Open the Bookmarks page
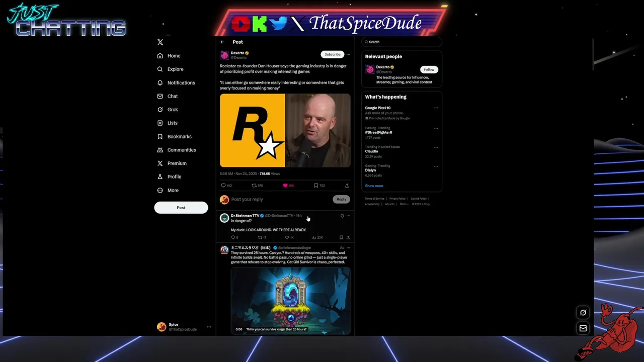 point(174,136)
